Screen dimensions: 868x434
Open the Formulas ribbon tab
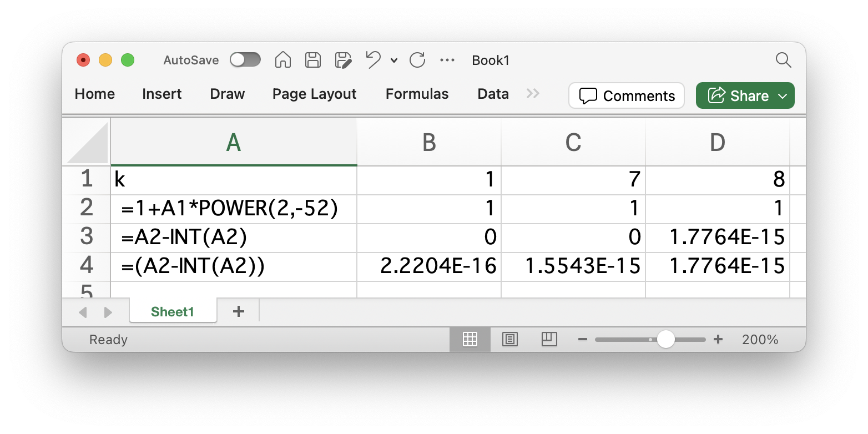click(x=417, y=94)
